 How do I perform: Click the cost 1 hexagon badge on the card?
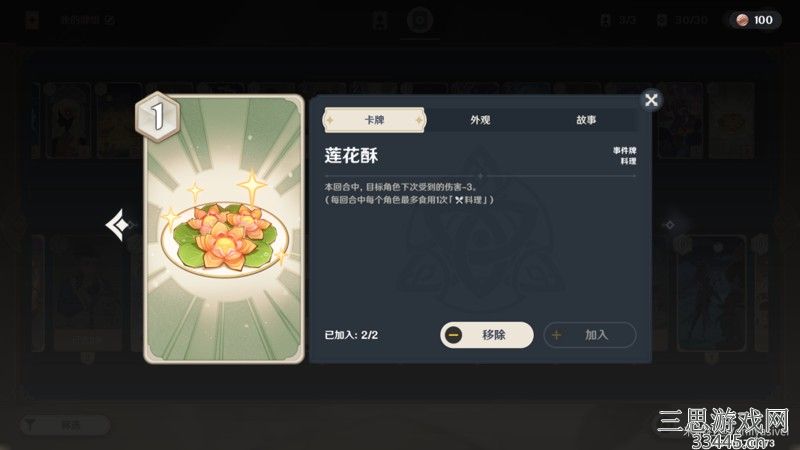(158, 117)
